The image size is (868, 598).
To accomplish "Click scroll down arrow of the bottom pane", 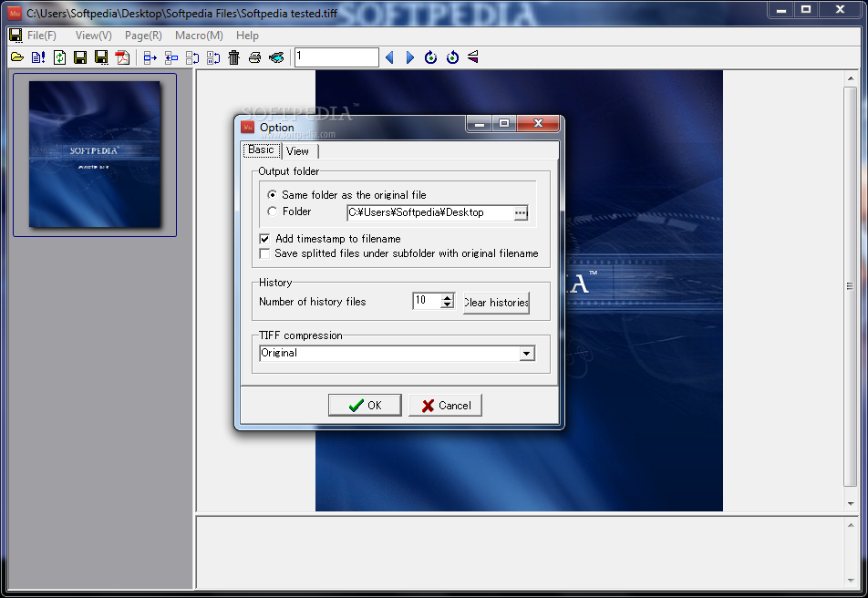I will [x=851, y=581].
